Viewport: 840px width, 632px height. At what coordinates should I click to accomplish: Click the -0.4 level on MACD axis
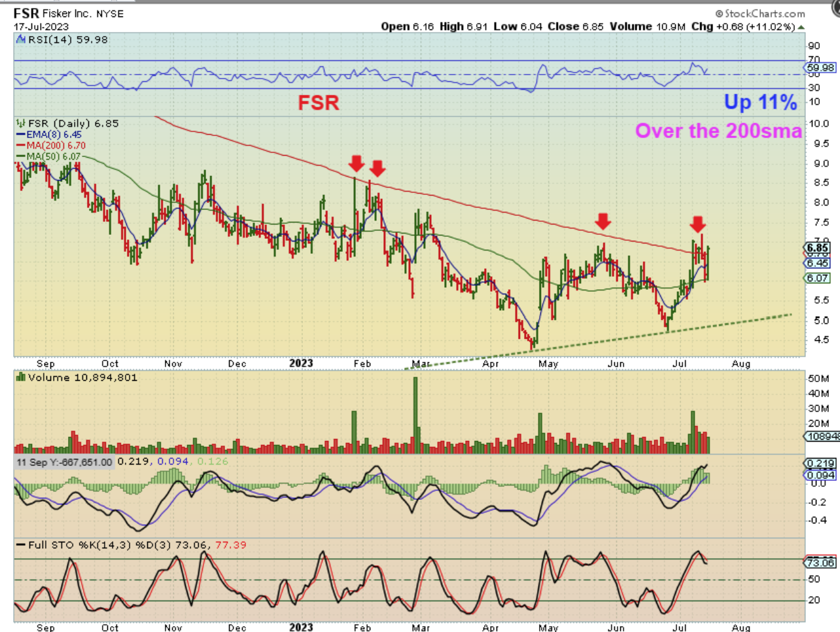pos(818,521)
